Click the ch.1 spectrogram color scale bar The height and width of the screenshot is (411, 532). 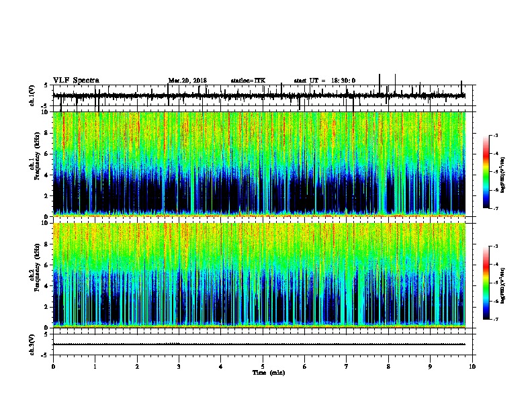point(486,172)
